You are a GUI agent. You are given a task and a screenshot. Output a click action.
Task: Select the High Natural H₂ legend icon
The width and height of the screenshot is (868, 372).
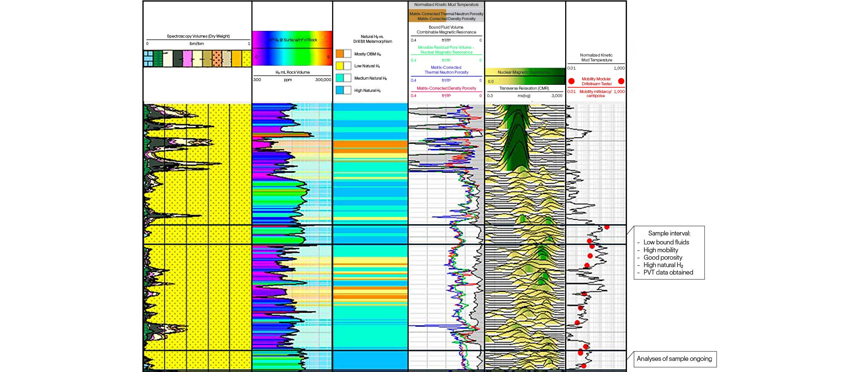click(343, 90)
